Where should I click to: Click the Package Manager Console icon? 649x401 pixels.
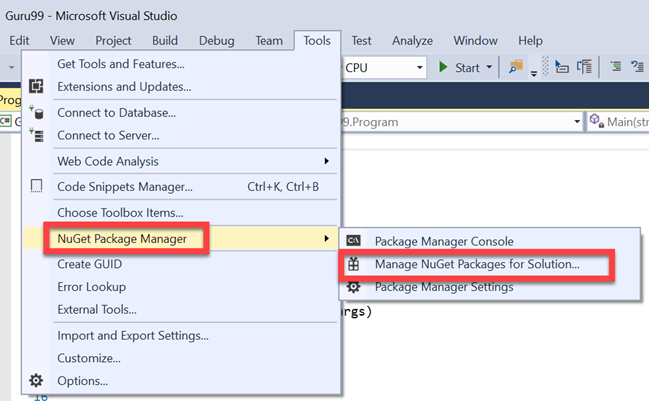pyautogui.click(x=353, y=241)
